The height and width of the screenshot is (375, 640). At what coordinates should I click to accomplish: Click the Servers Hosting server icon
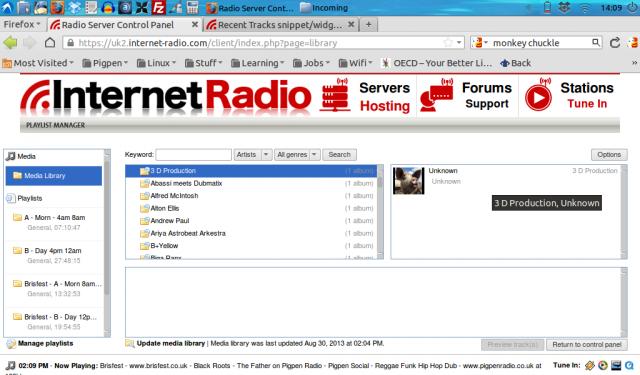(x=335, y=95)
